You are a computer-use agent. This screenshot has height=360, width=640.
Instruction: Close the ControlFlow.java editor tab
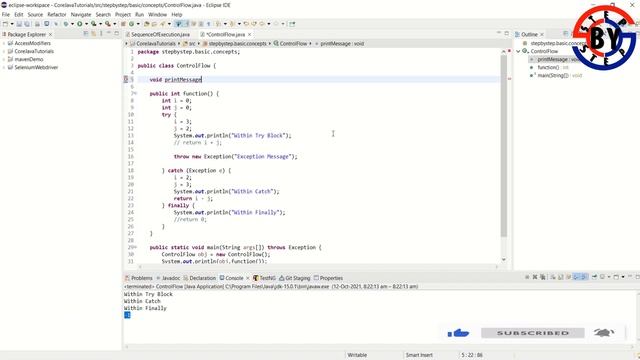[249, 35]
